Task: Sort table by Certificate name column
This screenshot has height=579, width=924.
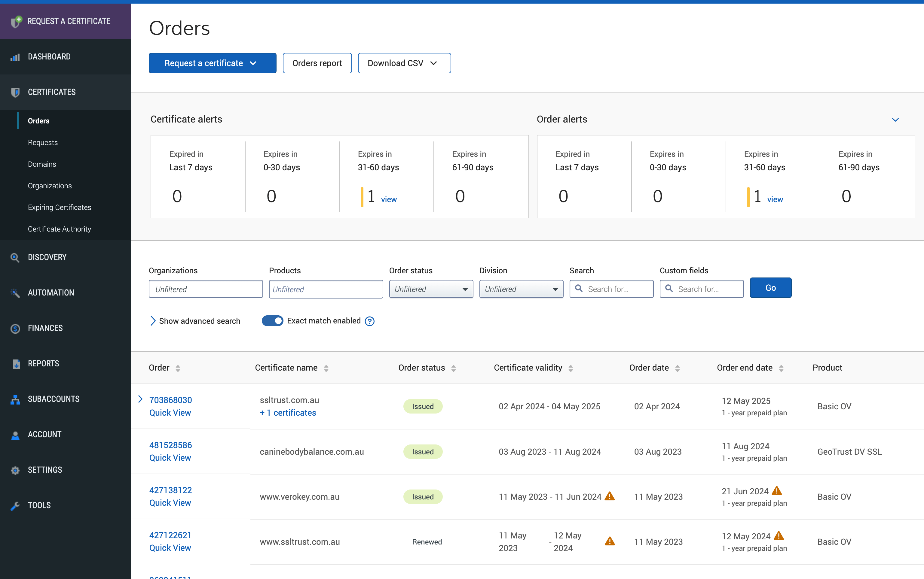Action: 326,368
